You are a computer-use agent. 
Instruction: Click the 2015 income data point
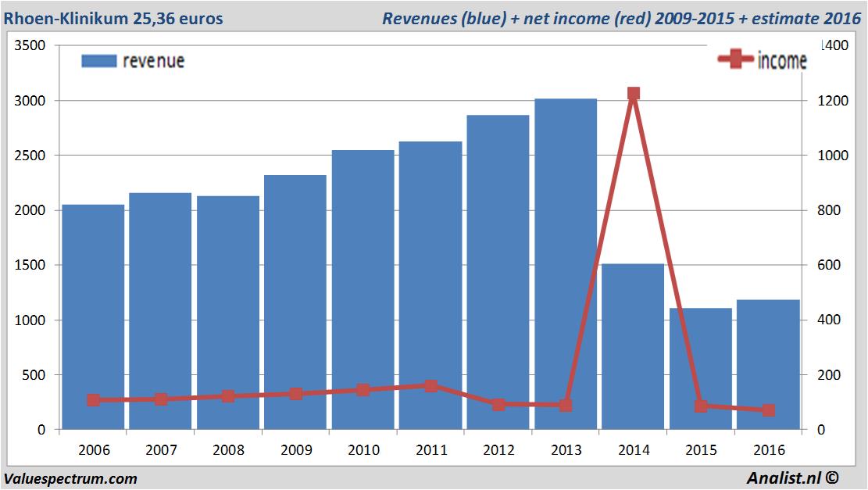pyautogui.click(x=701, y=406)
